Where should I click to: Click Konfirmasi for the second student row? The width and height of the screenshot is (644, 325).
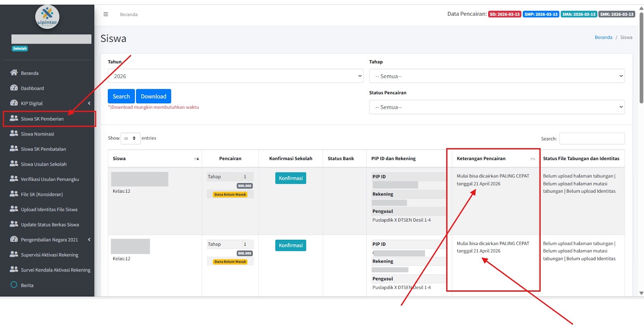(291, 245)
